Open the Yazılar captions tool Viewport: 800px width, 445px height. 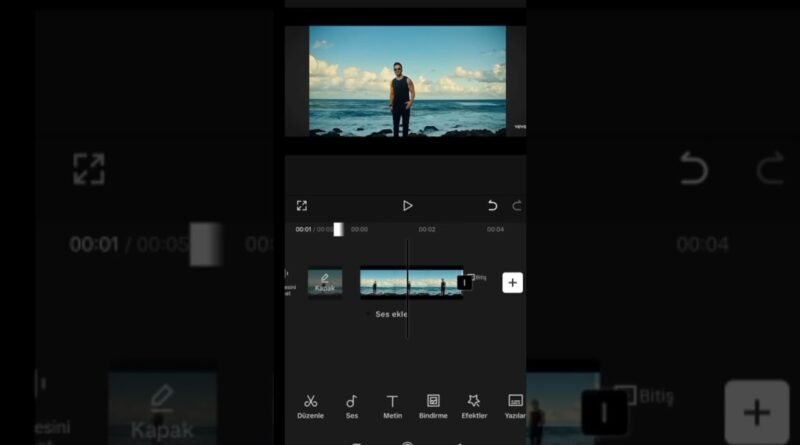point(515,407)
